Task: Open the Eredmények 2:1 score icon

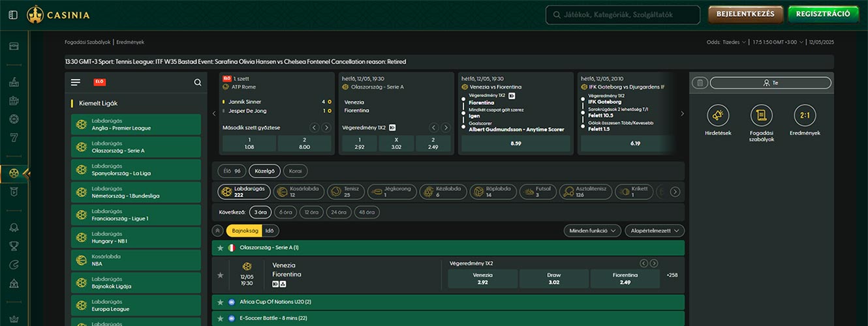Action: pyautogui.click(x=804, y=115)
